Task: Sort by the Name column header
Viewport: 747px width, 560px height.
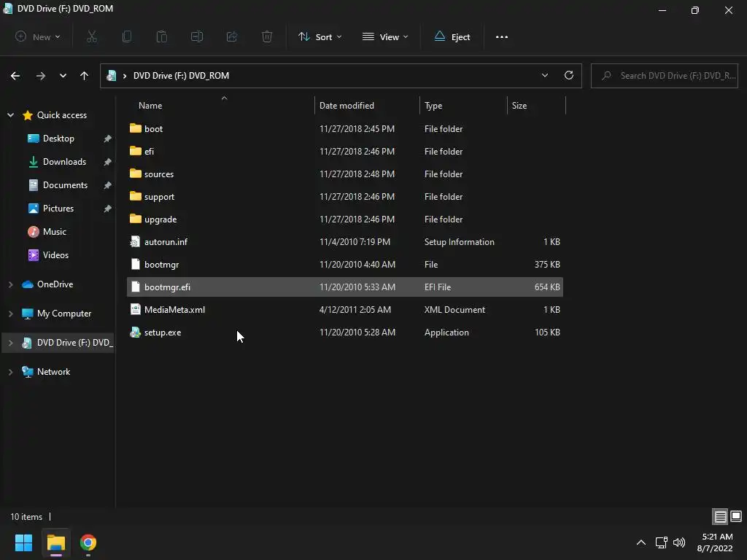Action: 220,106
